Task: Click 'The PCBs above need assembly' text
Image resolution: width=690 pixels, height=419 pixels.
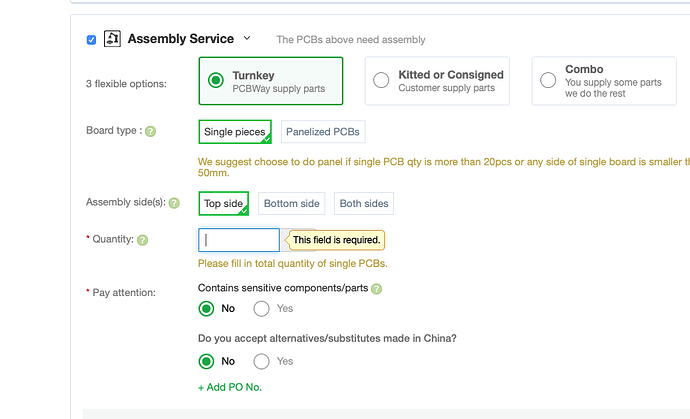Action: [x=351, y=40]
